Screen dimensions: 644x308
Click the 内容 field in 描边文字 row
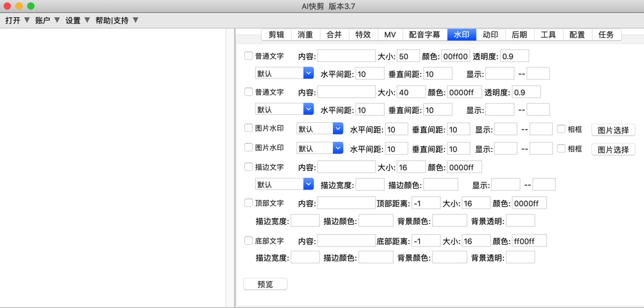(346, 167)
